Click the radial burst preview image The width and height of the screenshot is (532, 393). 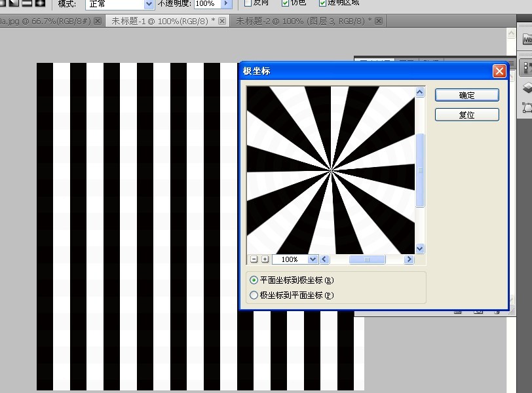click(331, 170)
